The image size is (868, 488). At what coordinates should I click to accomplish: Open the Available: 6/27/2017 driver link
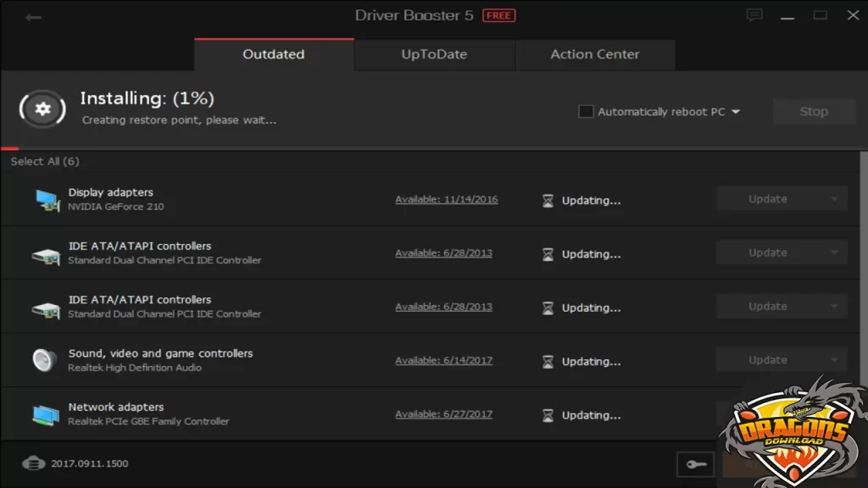point(443,414)
